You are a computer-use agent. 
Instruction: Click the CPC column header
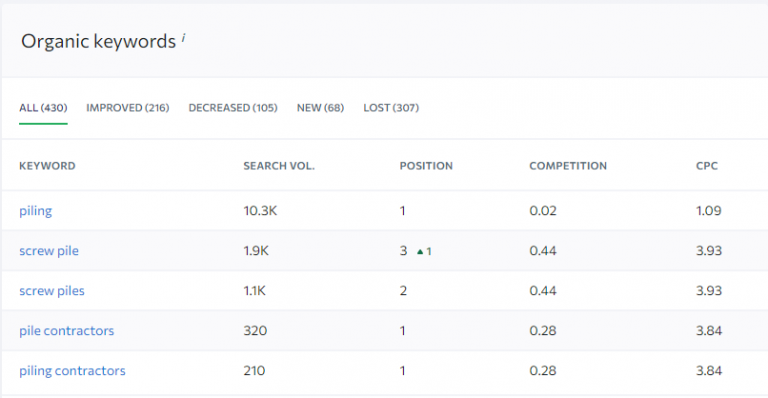[707, 166]
